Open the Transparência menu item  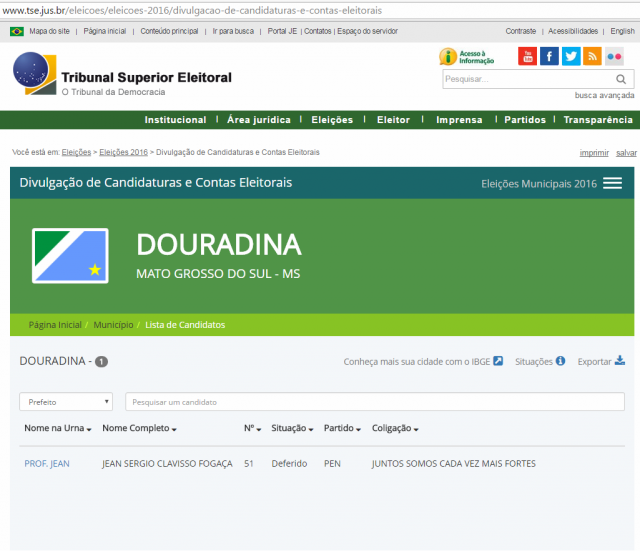597,120
